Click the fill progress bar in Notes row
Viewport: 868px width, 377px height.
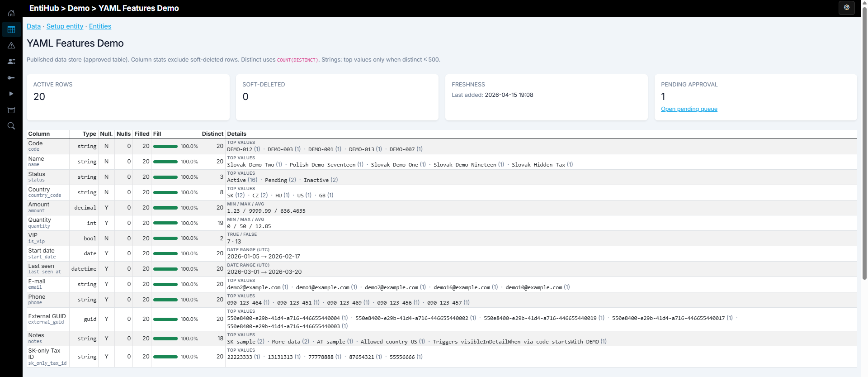point(165,339)
